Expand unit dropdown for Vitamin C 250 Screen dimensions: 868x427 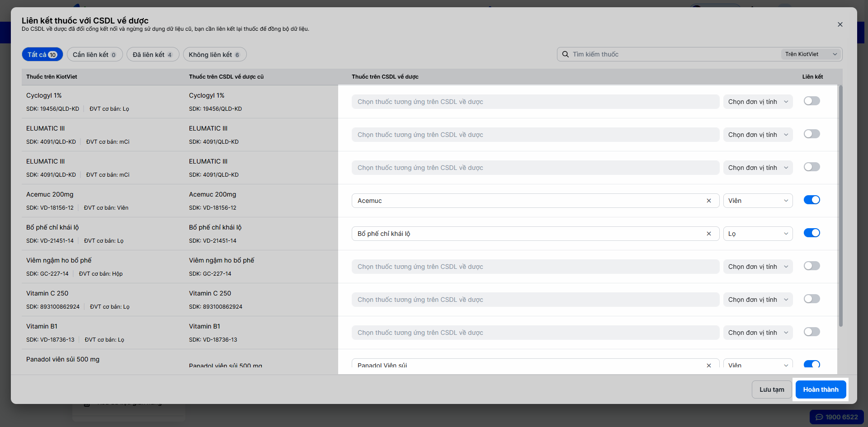coord(758,300)
